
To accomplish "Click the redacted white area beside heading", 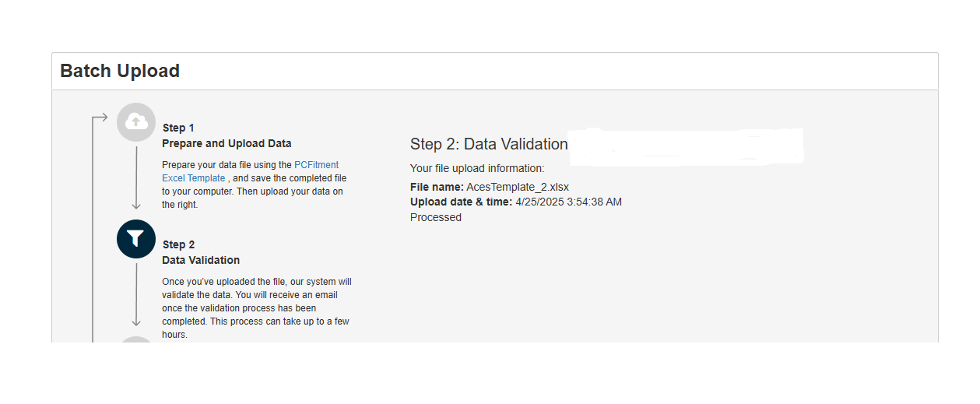I will point(685,146).
